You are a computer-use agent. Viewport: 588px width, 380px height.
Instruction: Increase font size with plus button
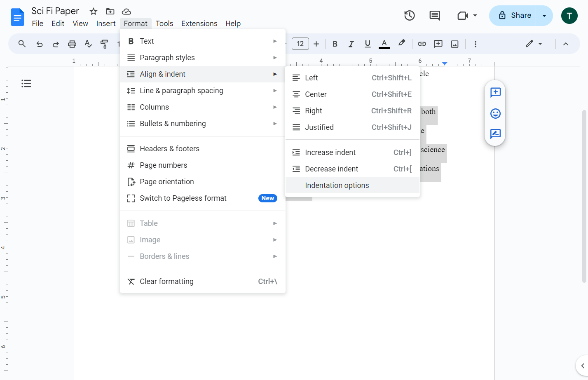316,44
